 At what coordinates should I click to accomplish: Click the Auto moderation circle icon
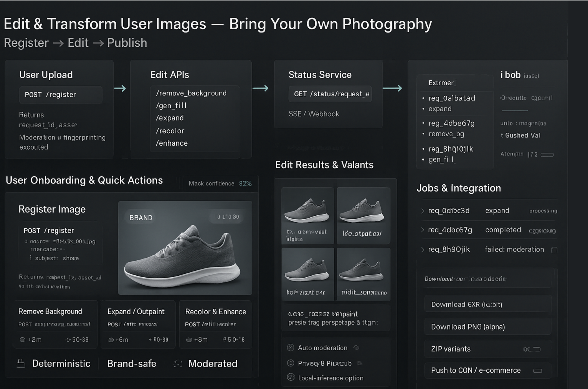[290, 348]
